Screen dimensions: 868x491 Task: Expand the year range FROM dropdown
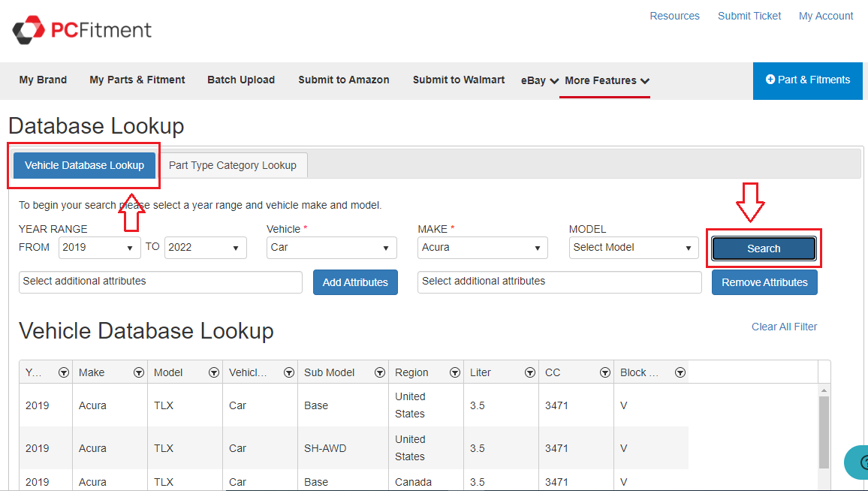click(x=99, y=247)
